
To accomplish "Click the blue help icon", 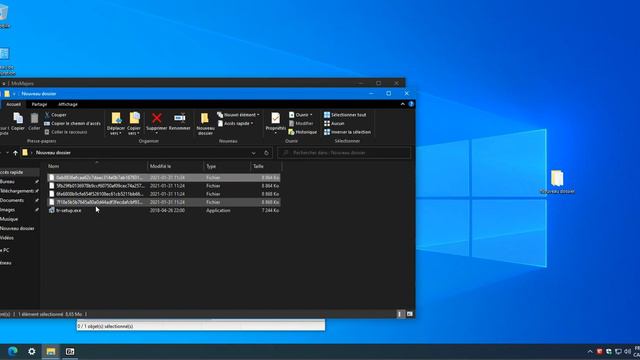I will 411,104.
